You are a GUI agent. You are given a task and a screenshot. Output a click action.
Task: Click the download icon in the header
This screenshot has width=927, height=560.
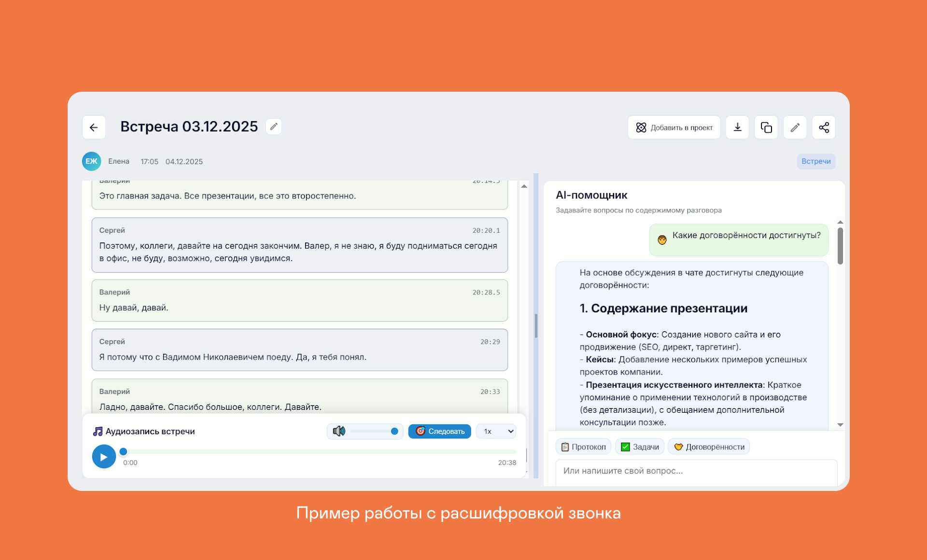[737, 127]
